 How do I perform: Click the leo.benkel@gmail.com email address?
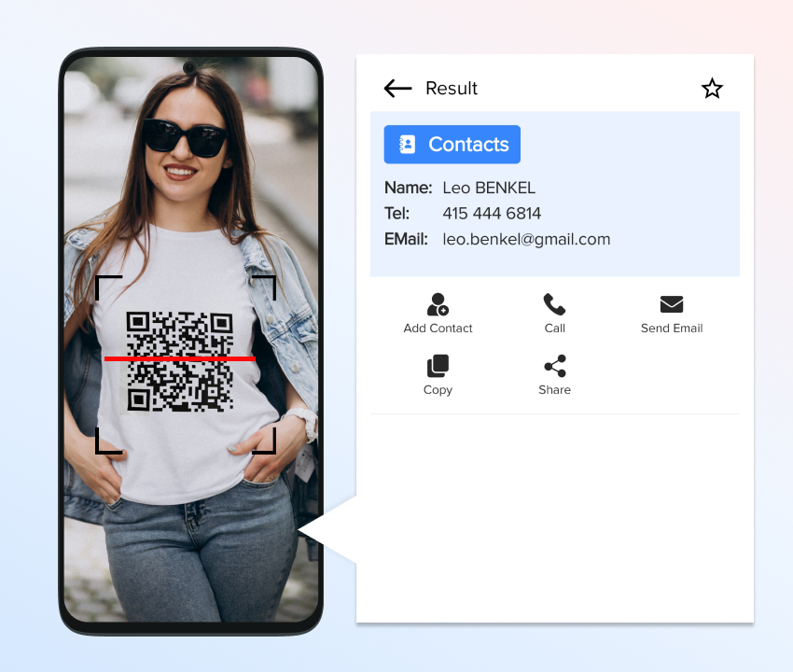526,239
